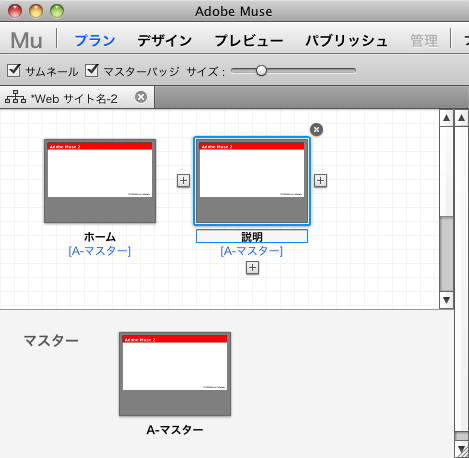The width and height of the screenshot is (469, 458).
Task: Click the green zoom window button
Action: tap(57, 11)
